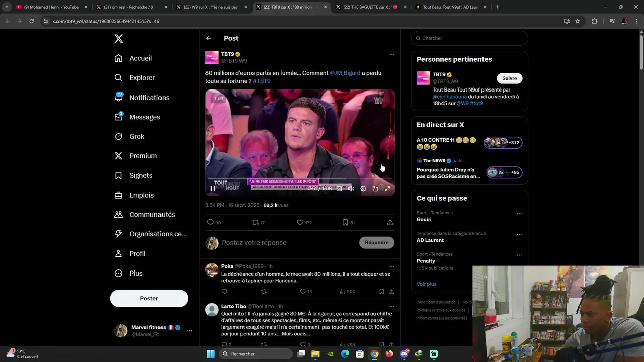Open Firefox from the taskbar
This screenshot has height=362, width=644.
[389, 354]
